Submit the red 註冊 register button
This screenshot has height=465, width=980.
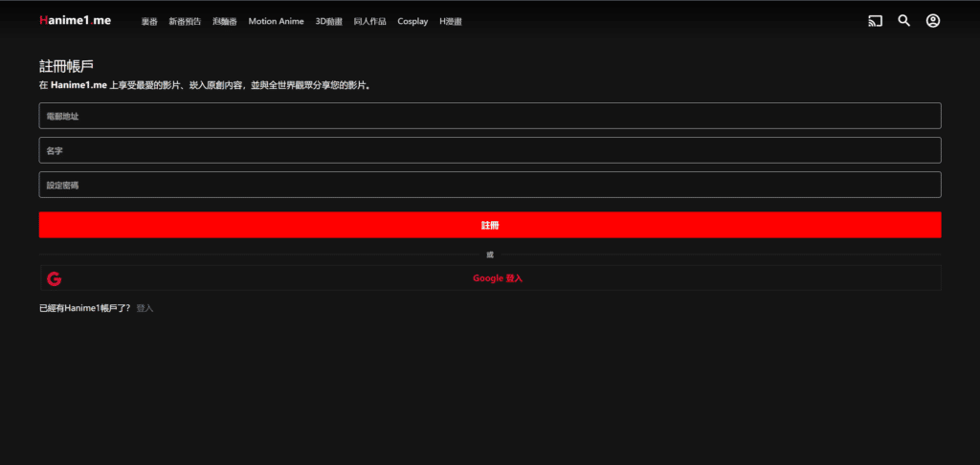coord(490,225)
